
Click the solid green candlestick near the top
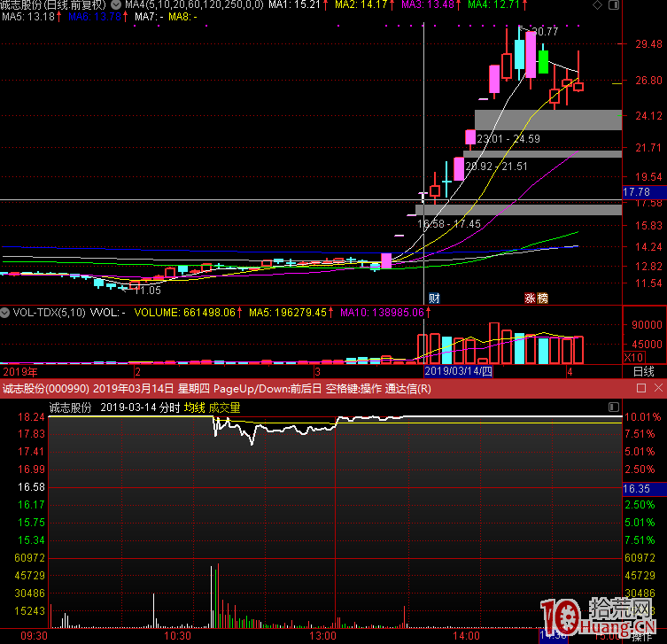tap(543, 62)
